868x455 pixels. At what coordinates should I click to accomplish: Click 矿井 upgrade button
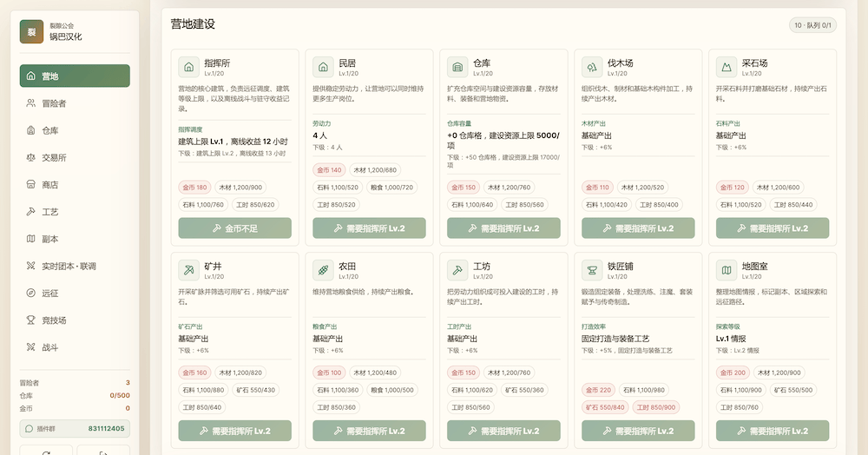[234, 431]
